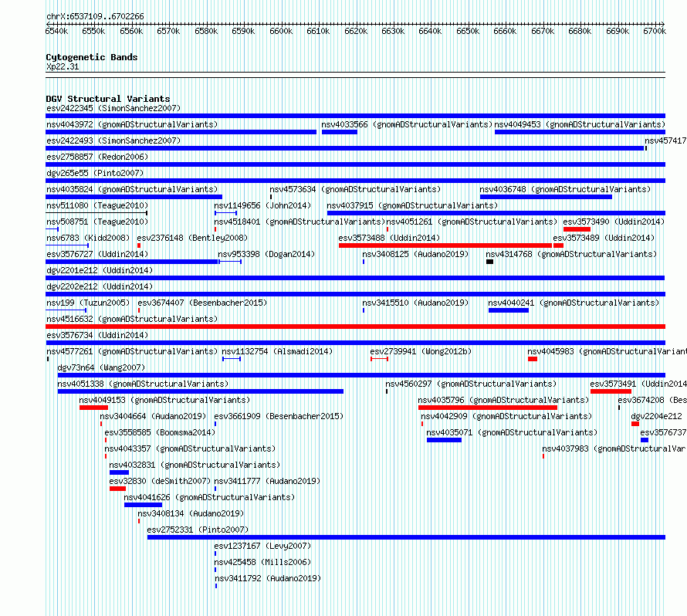Screen dimensions: 687x616
Task: Open esv3576734 (Uddin2014) label
Action: (97, 335)
